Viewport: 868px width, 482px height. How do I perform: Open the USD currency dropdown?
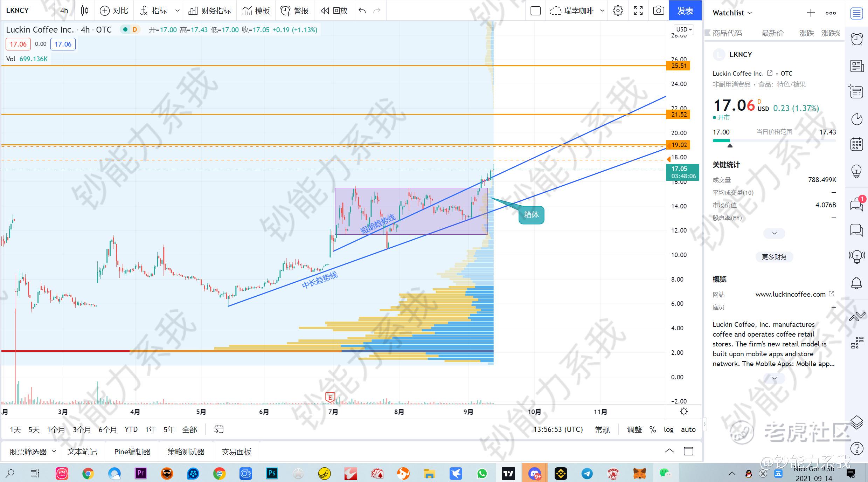[x=684, y=29]
